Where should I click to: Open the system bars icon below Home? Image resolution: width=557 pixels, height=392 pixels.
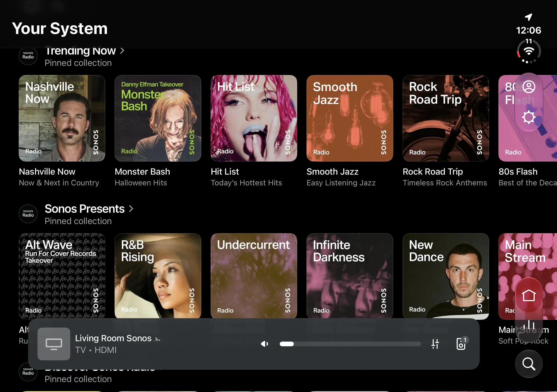529,325
